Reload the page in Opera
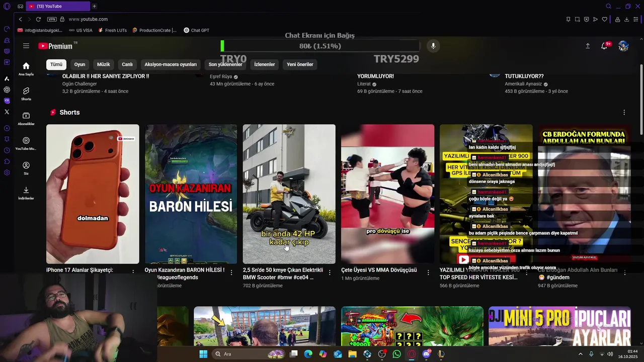Image resolution: width=644 pixels, height=362 pixels. (x=38, y=19)
